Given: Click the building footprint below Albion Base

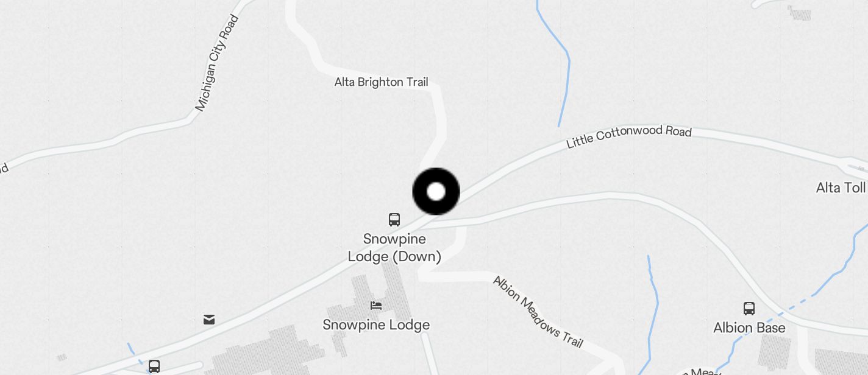Looking at the screenshot, I should click(x=775, y=352).
